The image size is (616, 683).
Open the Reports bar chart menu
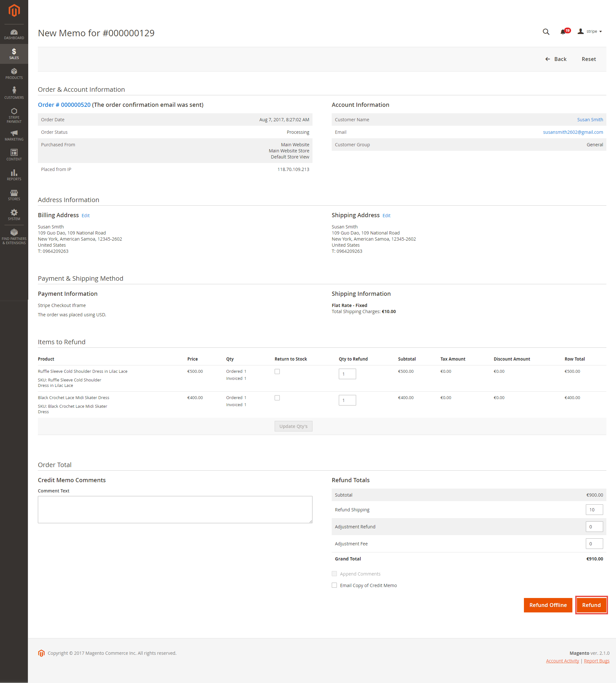point(14,175)
